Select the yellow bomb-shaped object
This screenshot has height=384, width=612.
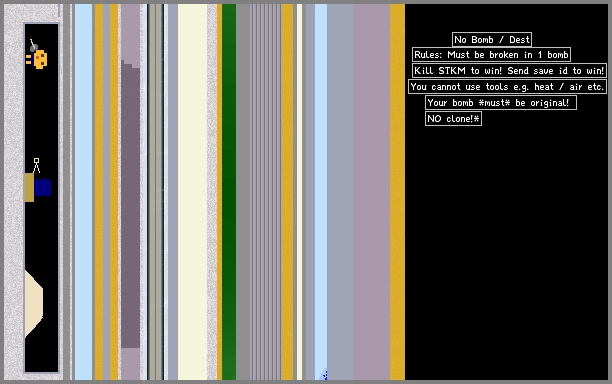coord(37,59)
